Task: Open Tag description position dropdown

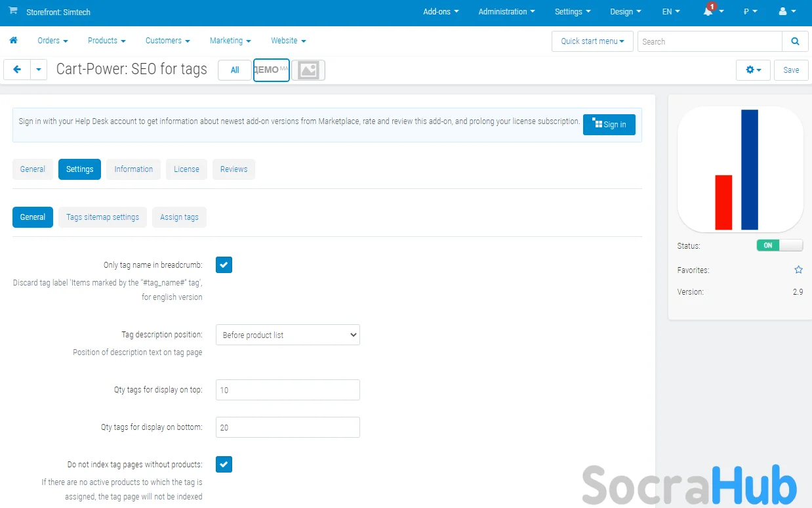Action: click(287, 335)
